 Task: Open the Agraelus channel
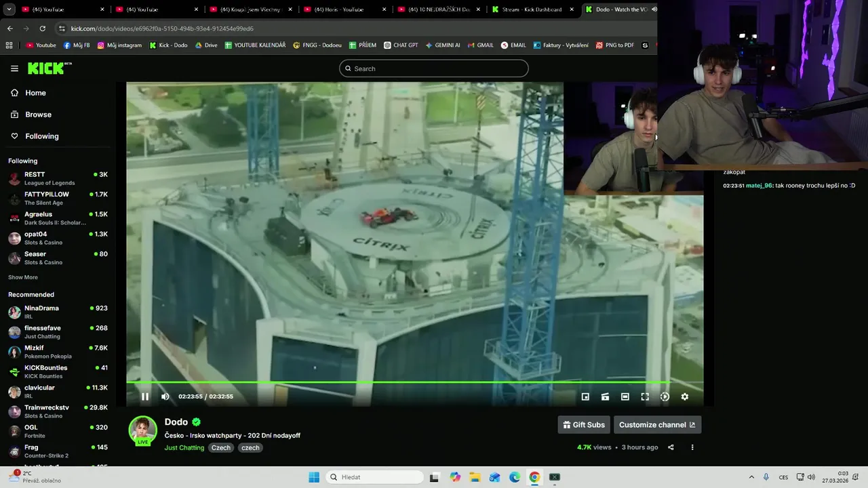point(58,218)
